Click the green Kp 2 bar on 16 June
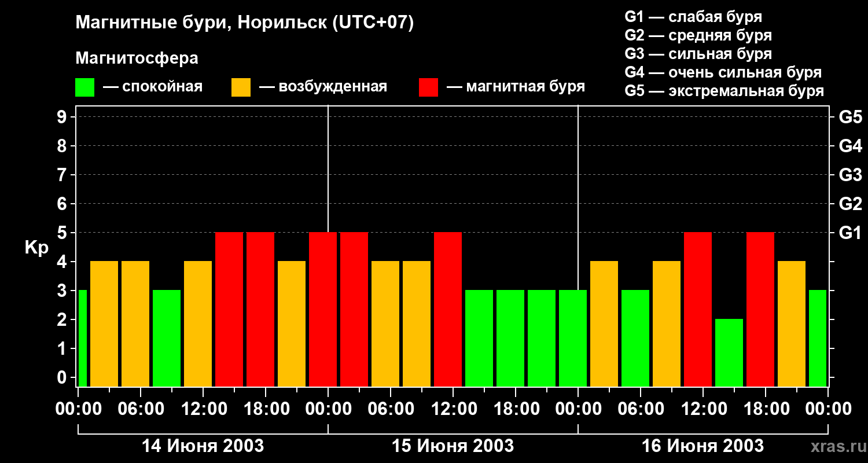Image resolution: width=868 pixels, height=463 pixels. point(729,352)
